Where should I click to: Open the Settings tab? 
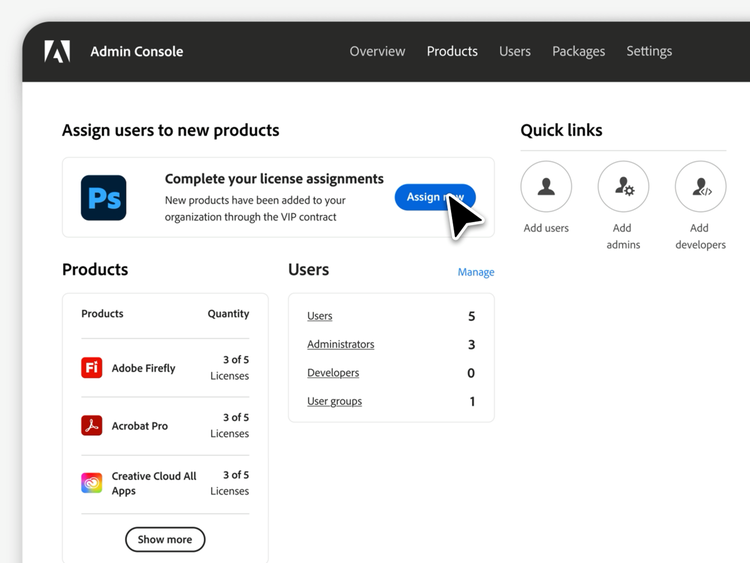point(649,52)
